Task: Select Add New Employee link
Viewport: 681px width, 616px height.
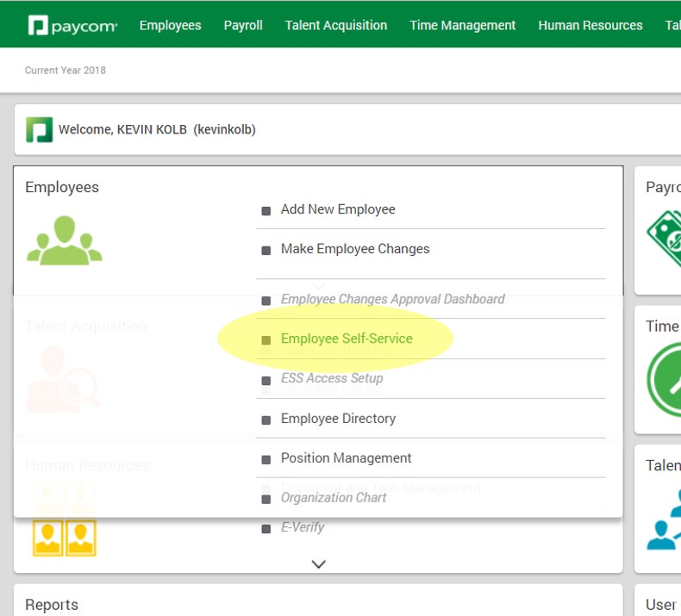Action: [x=338, y=209]
